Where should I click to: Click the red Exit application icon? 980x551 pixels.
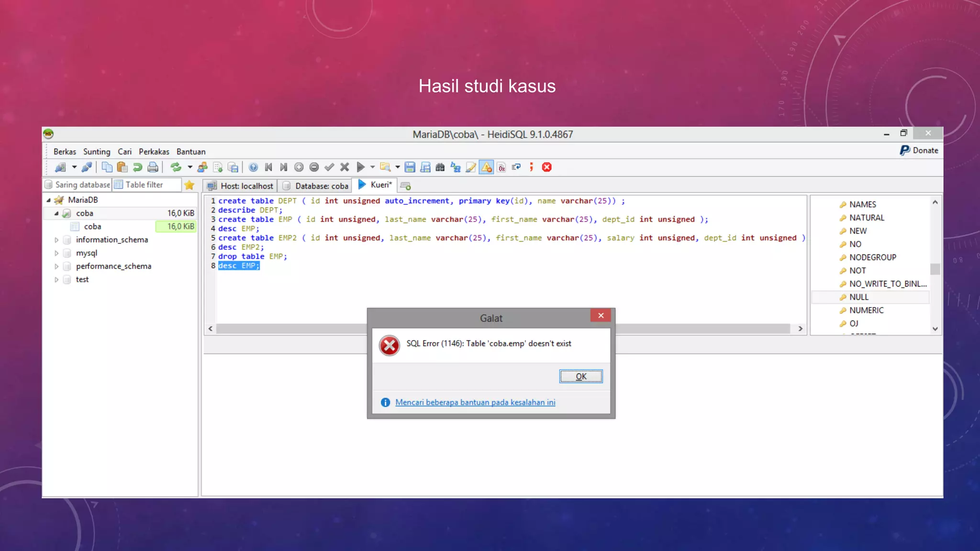click(546, 167)
